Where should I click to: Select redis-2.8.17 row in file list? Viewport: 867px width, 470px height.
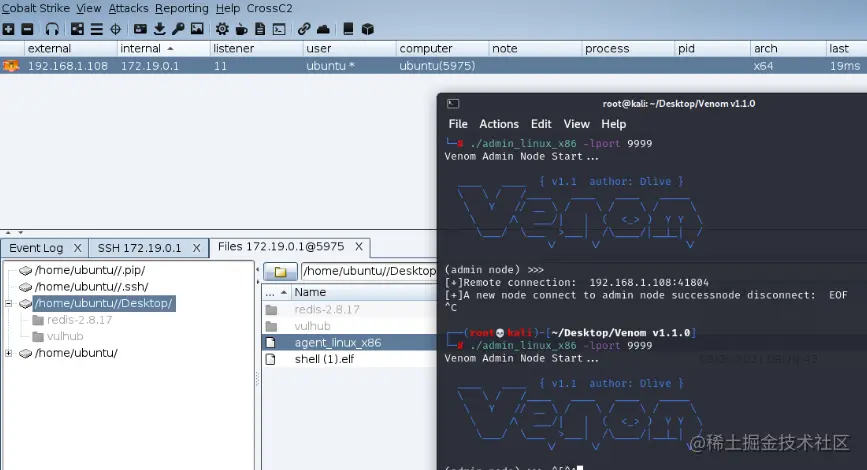pyautogui.click(x=349, y=309)
